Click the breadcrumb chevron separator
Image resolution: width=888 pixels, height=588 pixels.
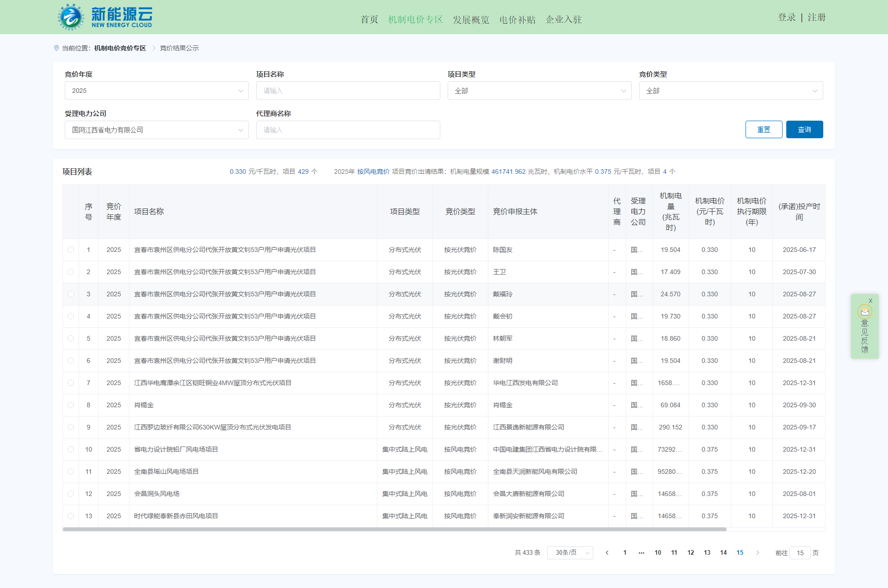pos(154,48)
